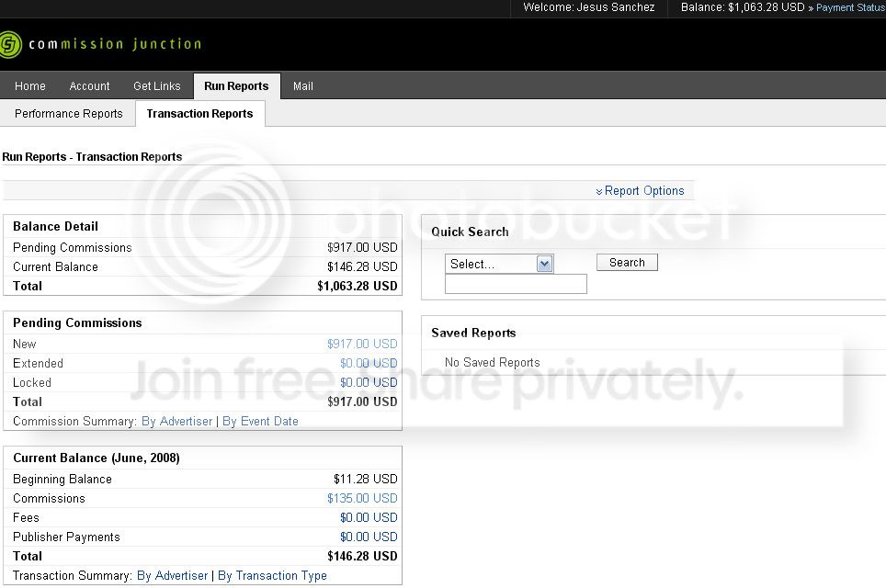886x588 pixels.
Task: View Commission Summary By Advertiser
Action: coord(176,421)
